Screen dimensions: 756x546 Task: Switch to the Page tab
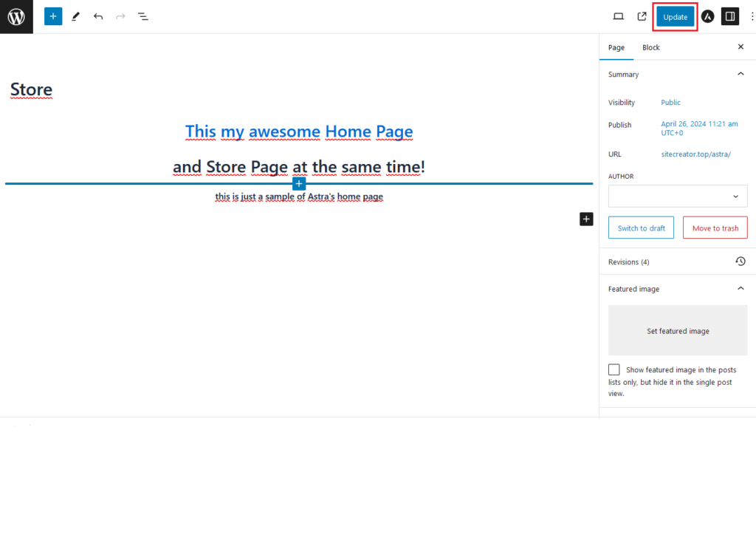pos(616,47)
